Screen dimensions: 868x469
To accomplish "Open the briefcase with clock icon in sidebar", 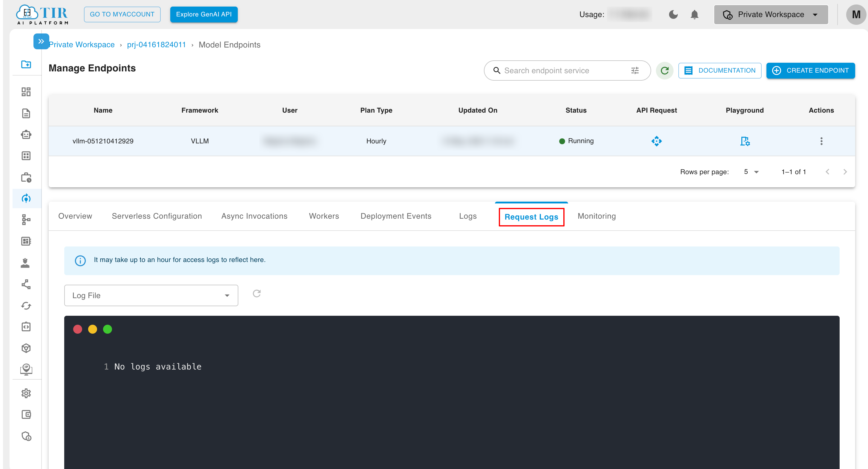I will point(26,177).
